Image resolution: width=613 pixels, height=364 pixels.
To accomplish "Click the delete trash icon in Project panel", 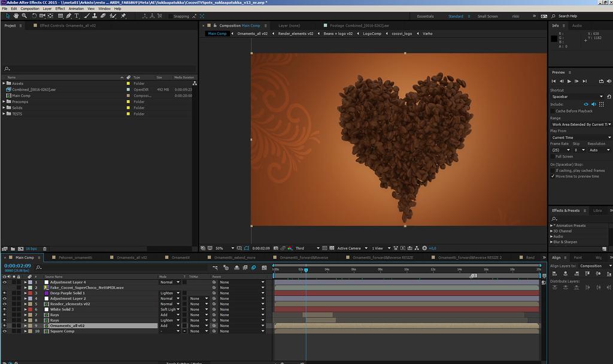I will (x=44, y=248).
